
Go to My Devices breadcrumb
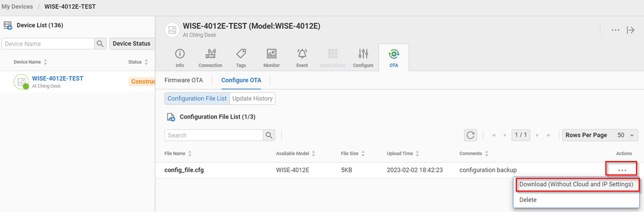pyautogui.click(x=17, y=6)
